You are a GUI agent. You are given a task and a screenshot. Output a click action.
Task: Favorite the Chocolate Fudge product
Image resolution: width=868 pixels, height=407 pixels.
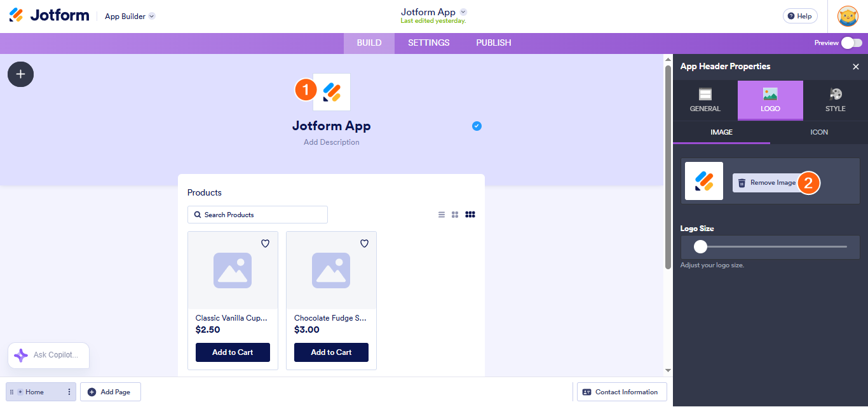[365, 243]
